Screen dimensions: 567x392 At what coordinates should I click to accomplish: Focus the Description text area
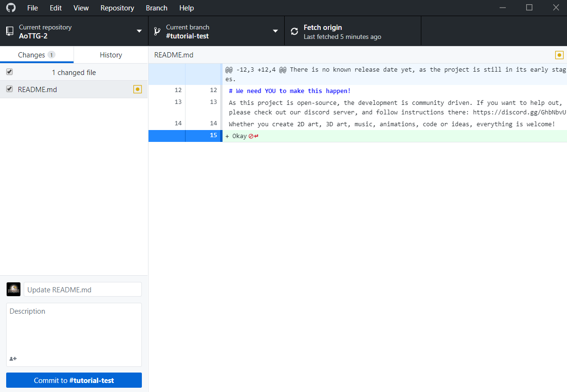coord(74,335)
